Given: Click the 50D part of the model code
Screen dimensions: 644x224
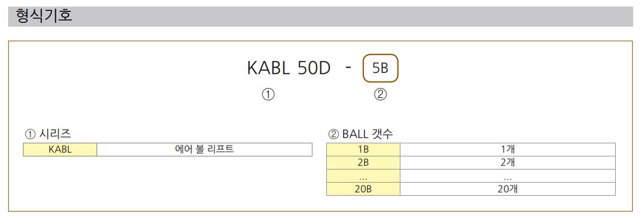Looking at the screenshot, I should [x=313, y=68].
